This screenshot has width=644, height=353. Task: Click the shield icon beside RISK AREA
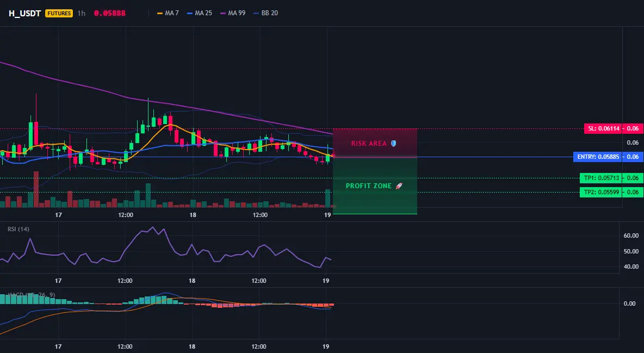(x=393, y=144)
